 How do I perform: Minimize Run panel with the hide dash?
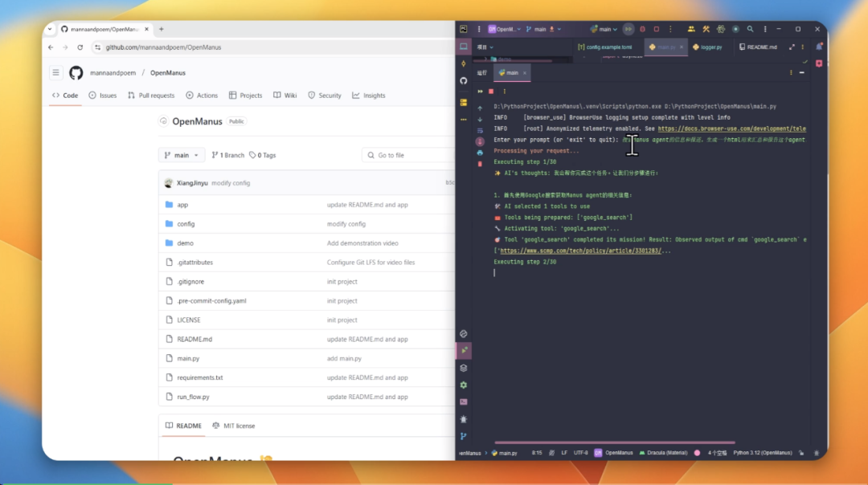[x=802, y=73]
